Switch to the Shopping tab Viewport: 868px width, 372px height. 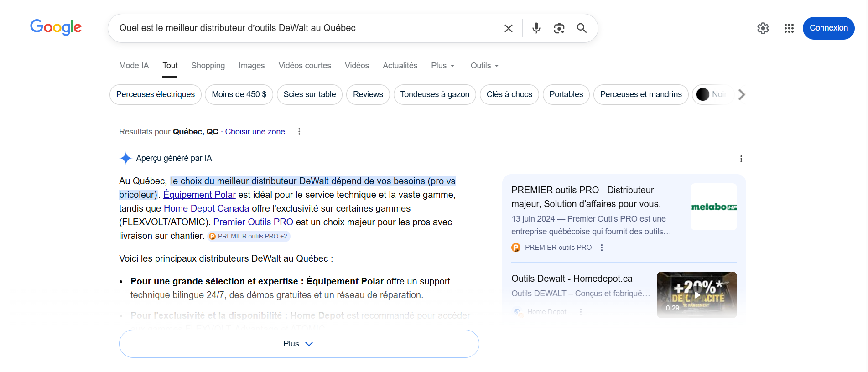pos(208,66)
